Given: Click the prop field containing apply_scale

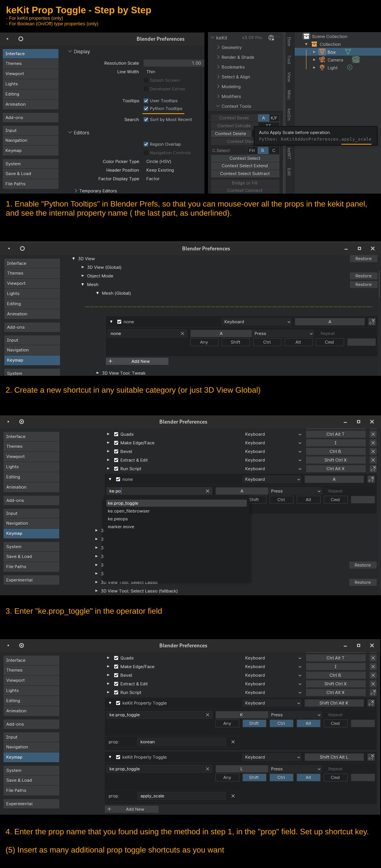Looking at the screenshot, I should [x=182, y=796].
